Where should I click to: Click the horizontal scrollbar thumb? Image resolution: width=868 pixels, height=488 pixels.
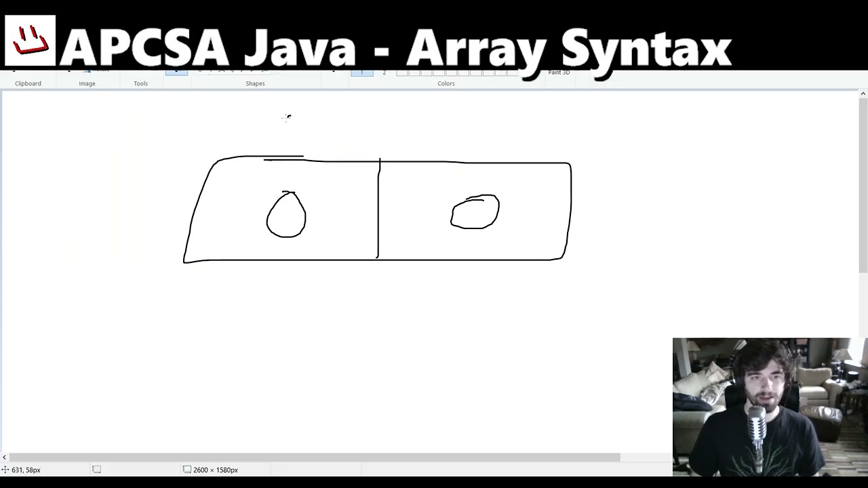(x=315, y=457)
